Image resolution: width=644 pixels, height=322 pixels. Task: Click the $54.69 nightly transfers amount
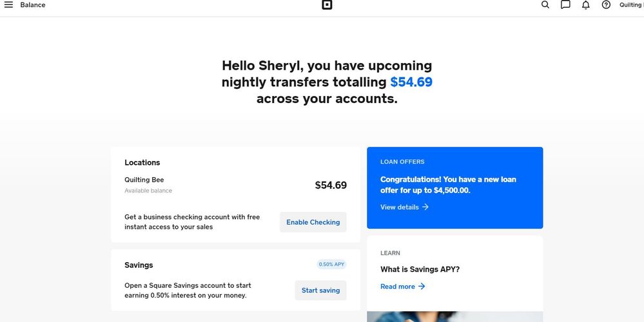(411, 82)
